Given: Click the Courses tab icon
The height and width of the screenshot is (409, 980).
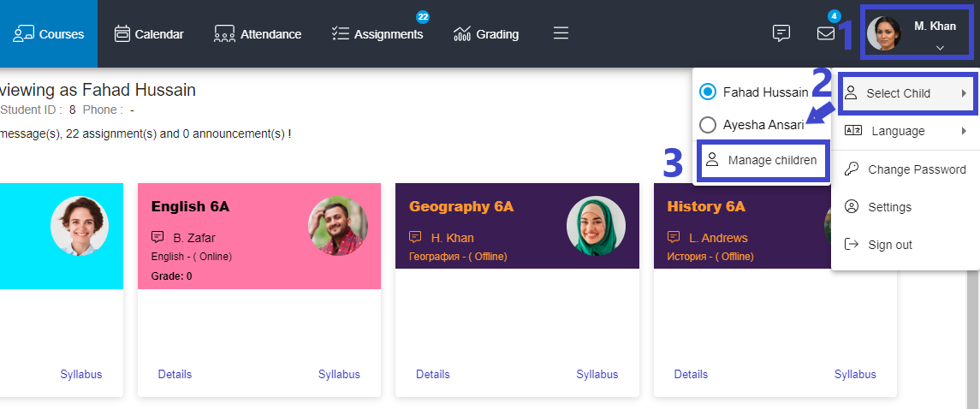Looking at the screenshot, I should click(x=23, y=33).
